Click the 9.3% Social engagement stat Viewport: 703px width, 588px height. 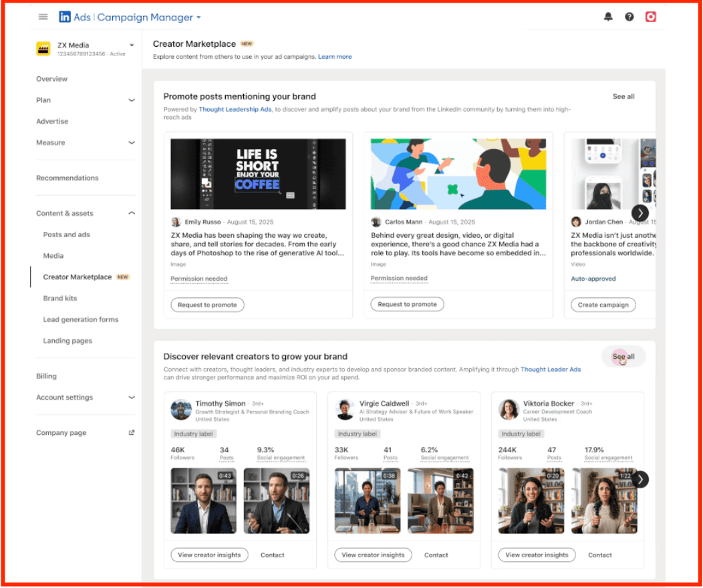pos(281,453)
